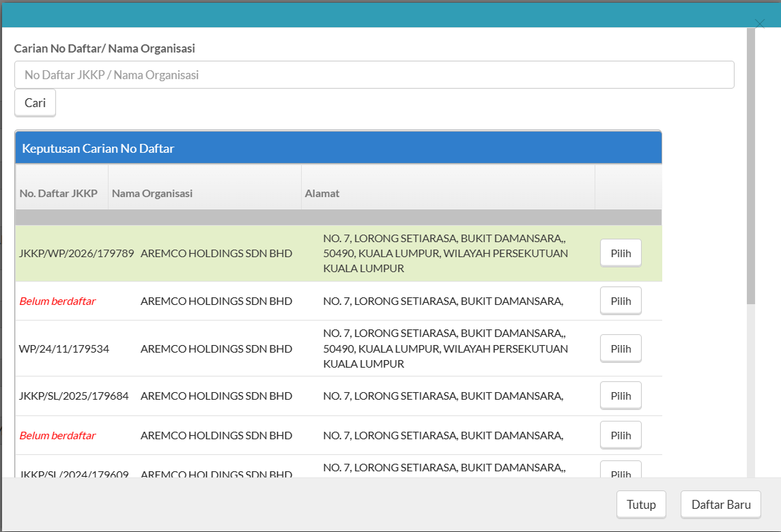Select Pilih for WP/24/11/179534 row
Screen dimensions: 781x532
[x=621, y=349]
